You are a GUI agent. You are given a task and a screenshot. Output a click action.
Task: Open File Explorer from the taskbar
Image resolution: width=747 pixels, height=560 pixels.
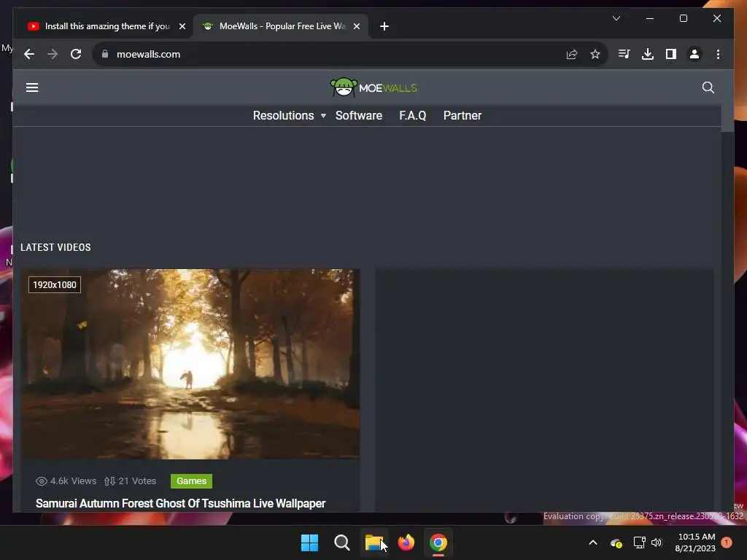point(374,542)
